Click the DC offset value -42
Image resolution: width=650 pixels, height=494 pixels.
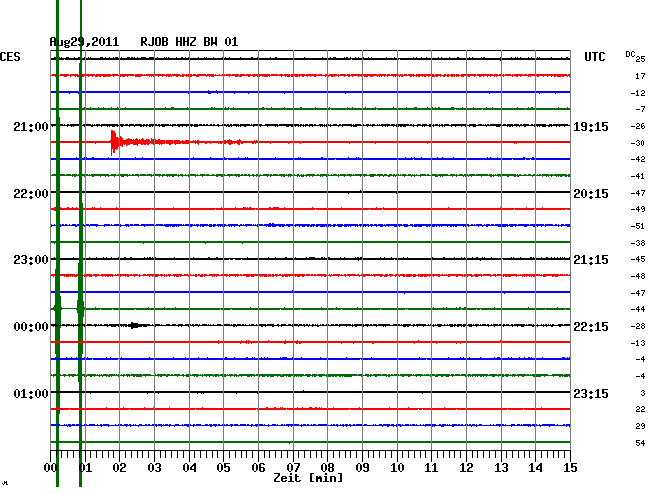638,159
